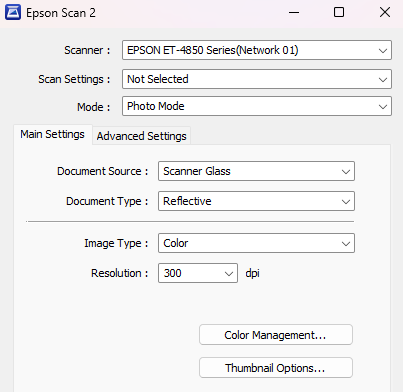Screen dimensions: 403x392
Task: Close the Epson Scan 2 window
Action: point(385,13)
